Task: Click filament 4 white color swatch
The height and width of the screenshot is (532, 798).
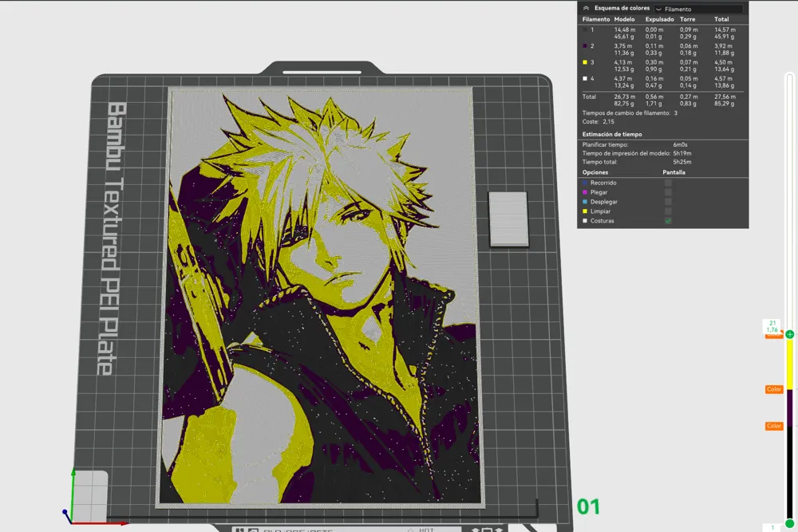Action: tap(585, 78)
